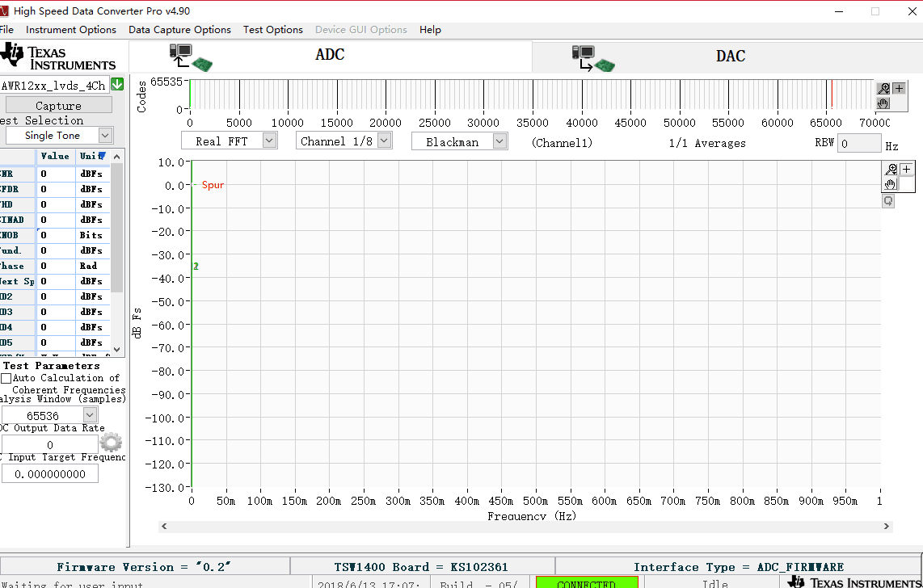Viewport: 923px width, 588px height.
Task: Click the Bits unit cell in results table
Action: pyautogui.click(x=92, y=235)
